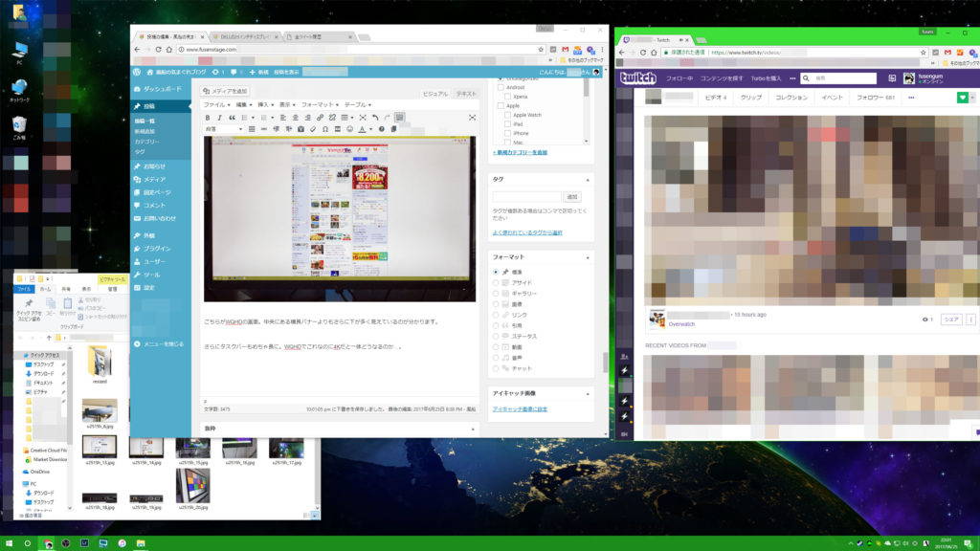This screenshot has width=980, height=551.
Task: Check the Xperia category checkbox
Action: point(507,97)
